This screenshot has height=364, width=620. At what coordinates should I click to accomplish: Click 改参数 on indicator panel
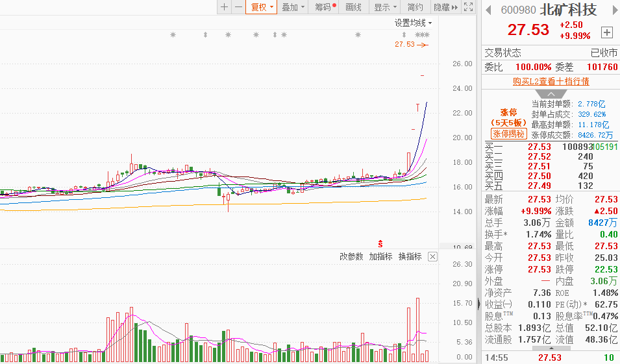click(351, 256)
